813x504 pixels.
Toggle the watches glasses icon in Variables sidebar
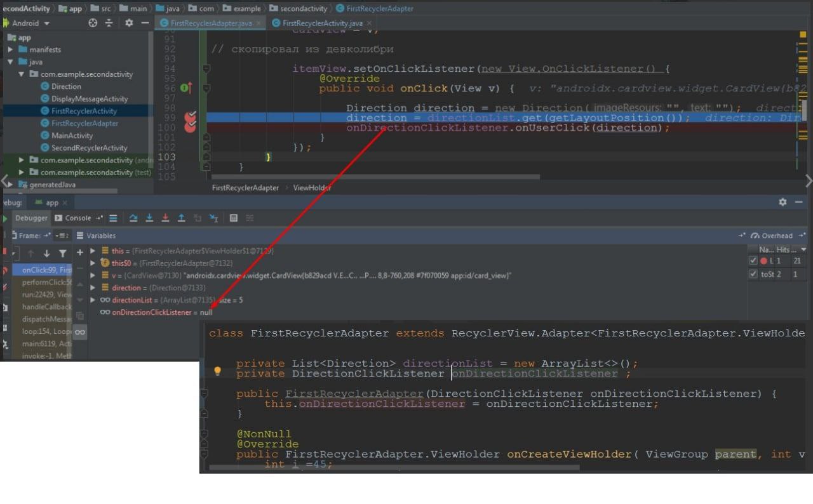(x=79, y=332)
